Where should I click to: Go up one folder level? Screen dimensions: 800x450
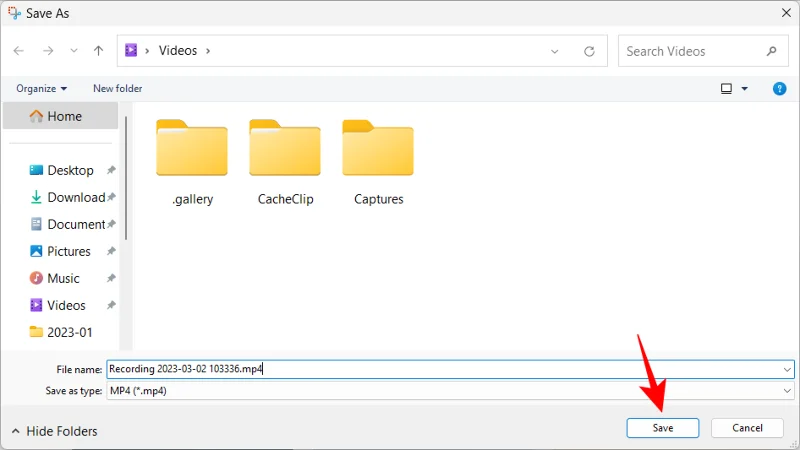pos(98,51)
